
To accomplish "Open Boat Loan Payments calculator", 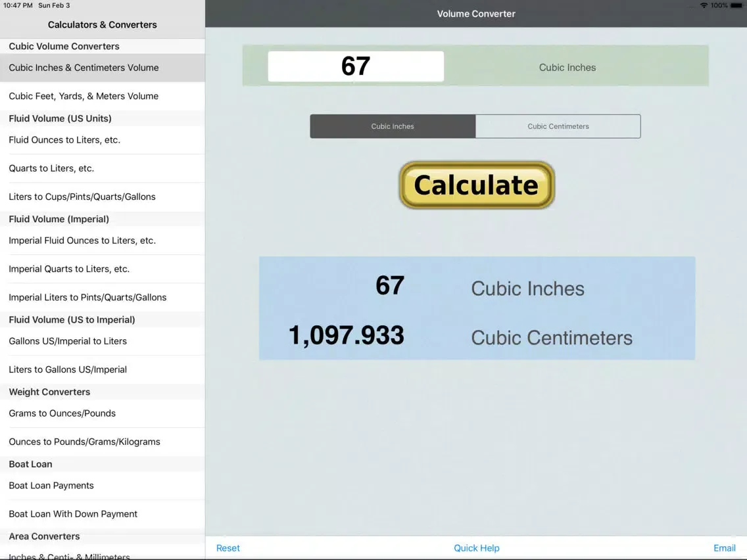I will pyautogui.click(x=103, y=486).
